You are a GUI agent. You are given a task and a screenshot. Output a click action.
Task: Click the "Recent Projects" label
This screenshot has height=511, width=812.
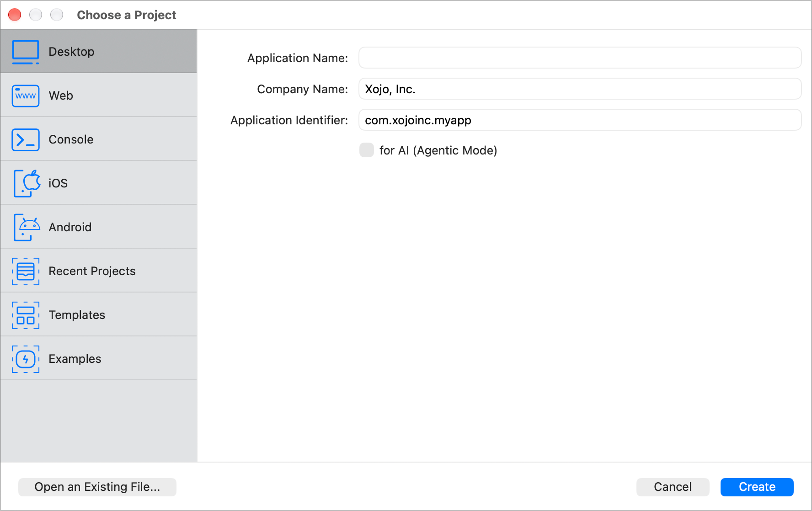[92, 271]
